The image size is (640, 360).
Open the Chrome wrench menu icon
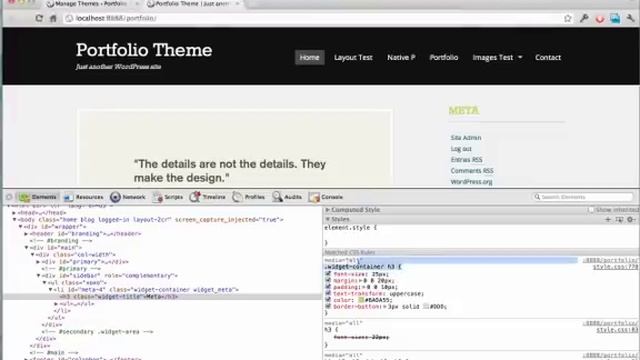tap(631, 18)
